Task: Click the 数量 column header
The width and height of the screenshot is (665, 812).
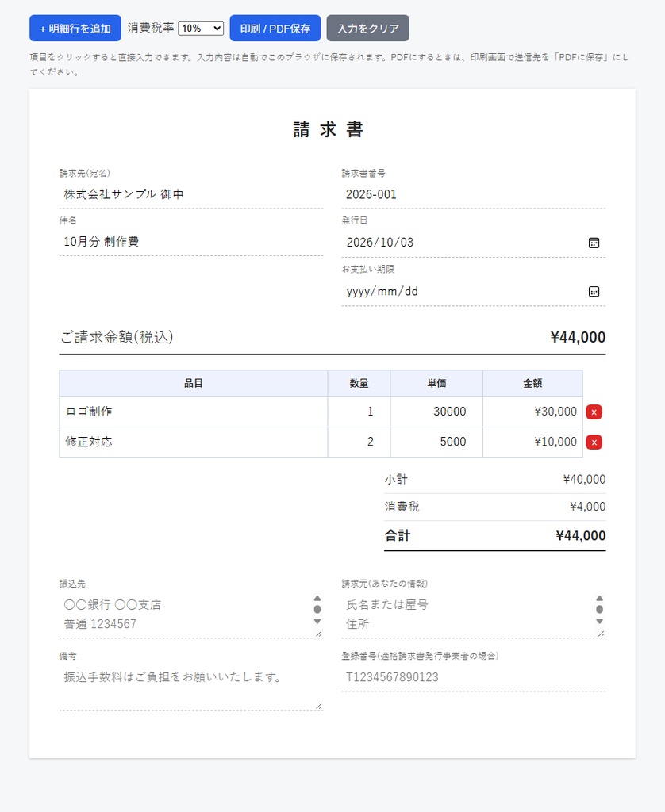Action: pos(359,384)
